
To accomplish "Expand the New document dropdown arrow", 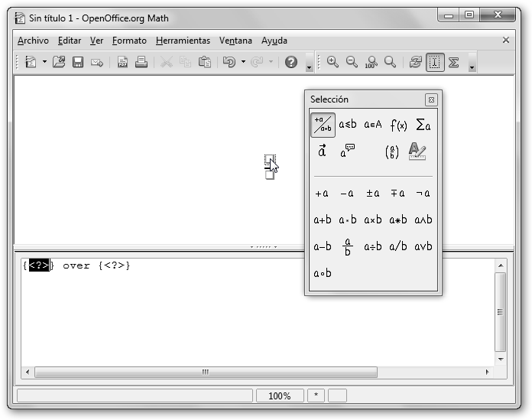I will coord(44,63).
